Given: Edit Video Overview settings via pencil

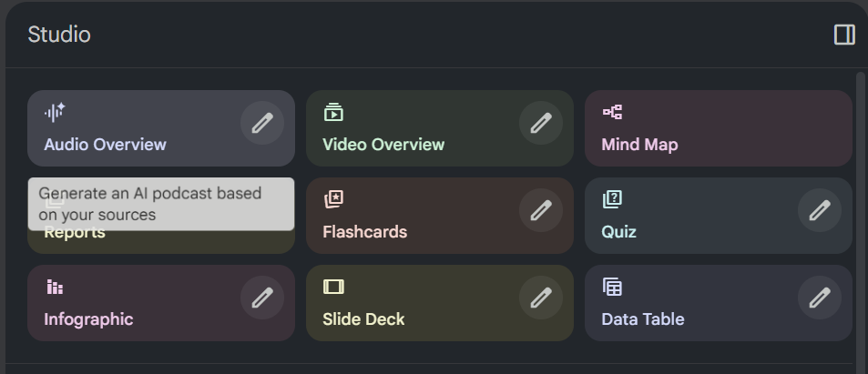Looking at the screenshot, I should [541, 123].
